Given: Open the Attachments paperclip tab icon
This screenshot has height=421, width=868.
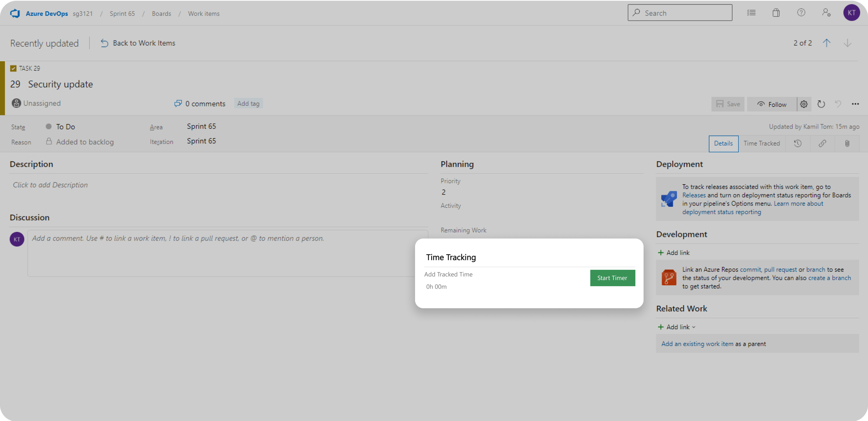Looking at the screenshot, I should 847,143.
